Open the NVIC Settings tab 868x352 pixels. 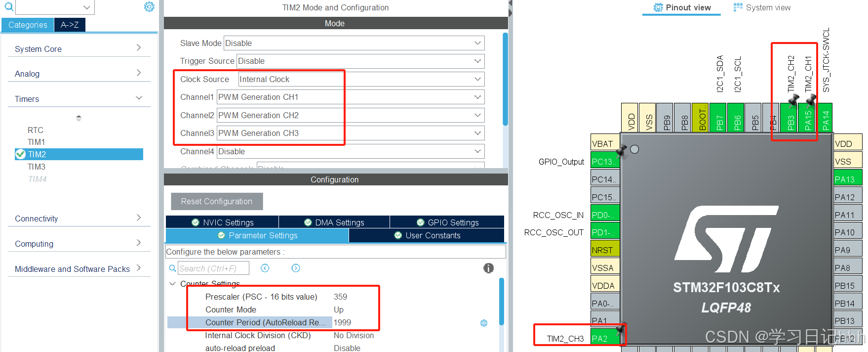click(x=222, y=222)
